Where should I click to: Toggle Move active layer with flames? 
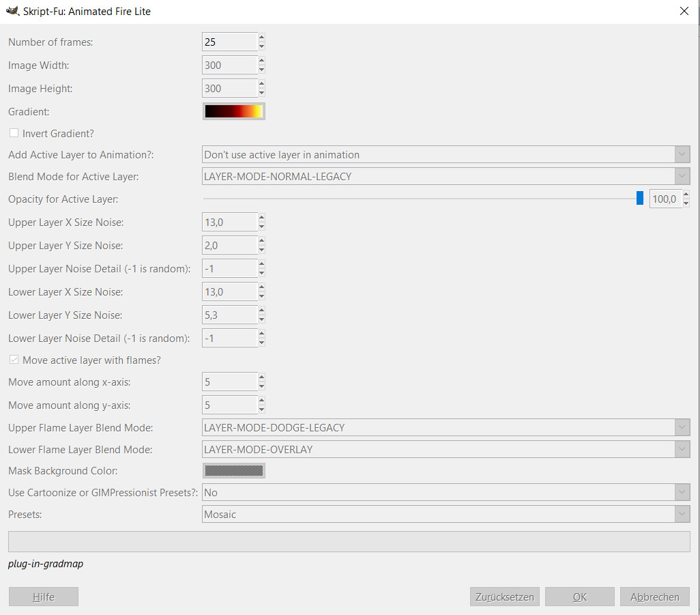14,360
